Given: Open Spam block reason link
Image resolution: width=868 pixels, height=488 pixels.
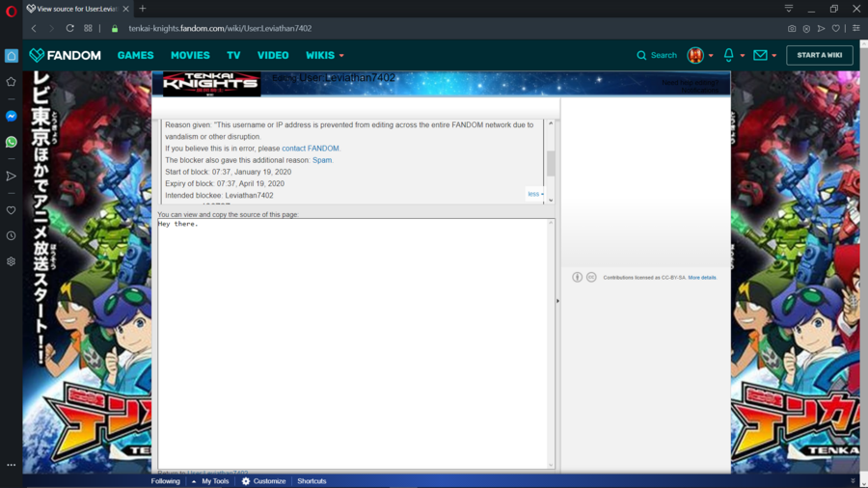Looking at the screenshot, I should 322,160.
